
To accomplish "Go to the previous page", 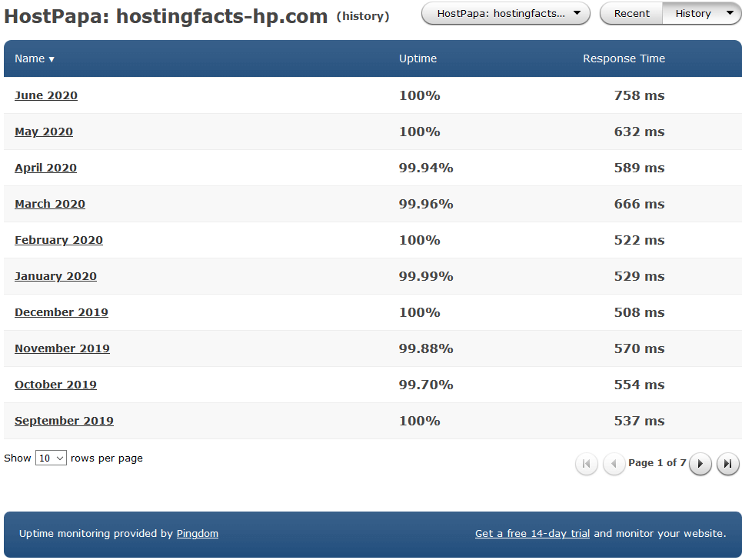I will click(614, 463).
